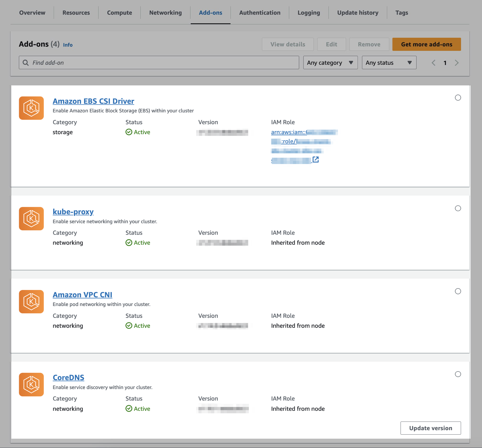Go to previous page arrow
Image resolution: width=482 pixels, height=448 pixels.
tap(434, 63)
